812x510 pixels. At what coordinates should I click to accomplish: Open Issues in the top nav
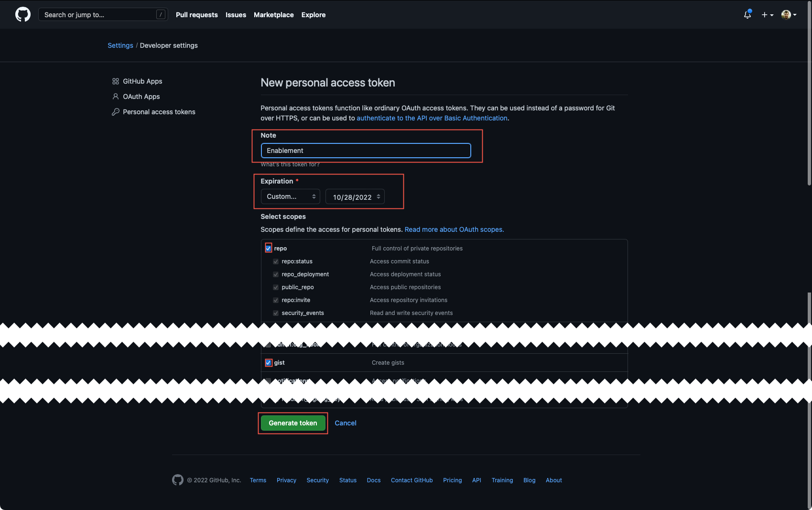(236, 15)
